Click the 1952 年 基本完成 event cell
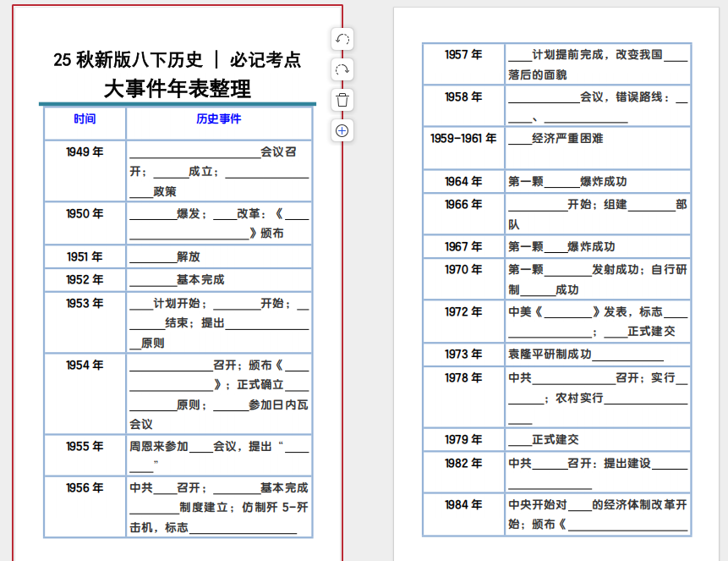Screen dimensions: 728x561 click(x=219, y=280)
